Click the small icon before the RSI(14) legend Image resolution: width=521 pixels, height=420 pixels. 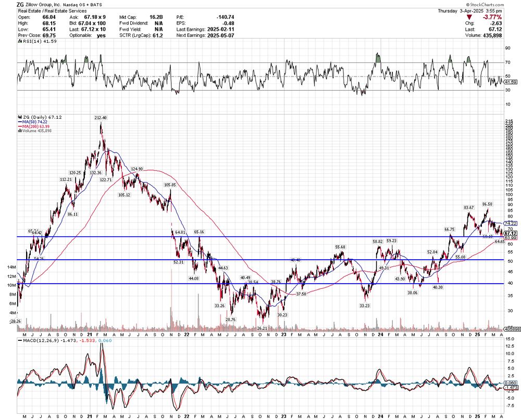[19, 41]
